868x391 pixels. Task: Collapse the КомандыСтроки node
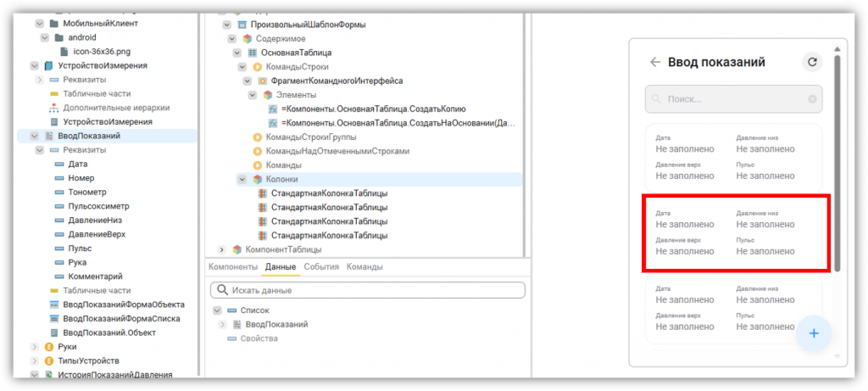[x=242, y=67]
